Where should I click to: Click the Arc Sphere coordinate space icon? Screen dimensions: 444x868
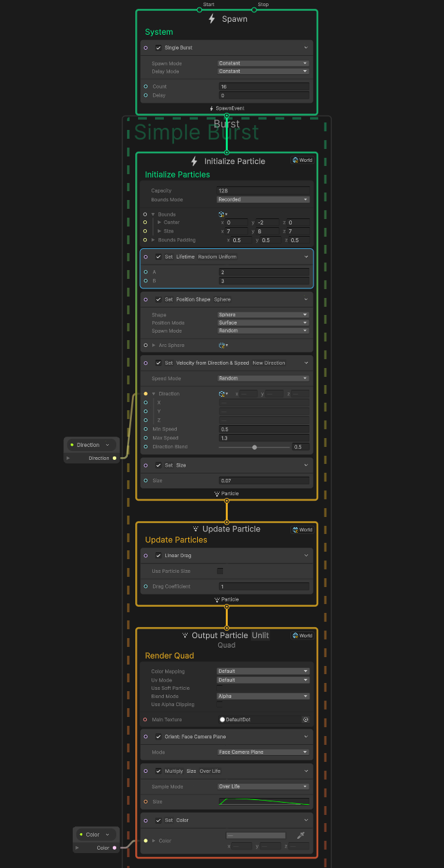(222, 346)
